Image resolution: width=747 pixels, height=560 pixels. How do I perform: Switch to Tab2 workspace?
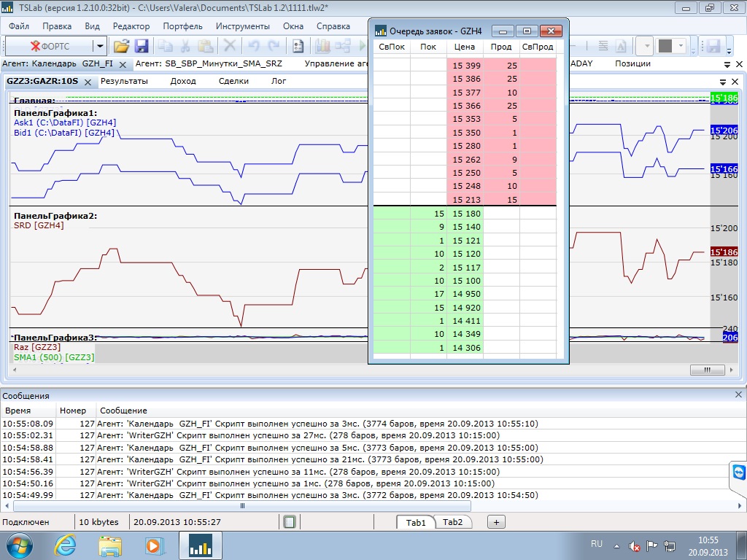pos(452,522)
